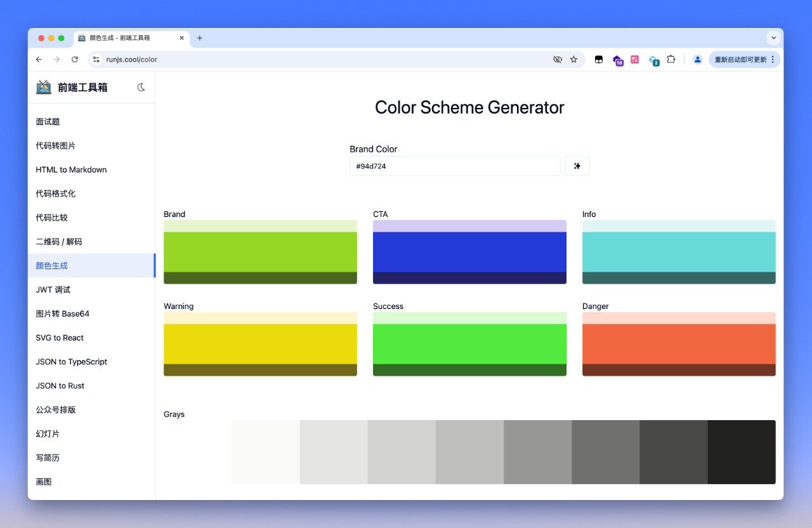Select the main CTA blue swatch

[469, 252]
